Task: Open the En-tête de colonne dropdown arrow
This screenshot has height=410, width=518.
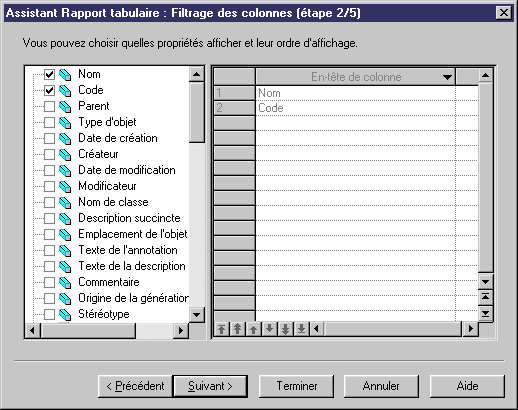Action: [447, 77]
